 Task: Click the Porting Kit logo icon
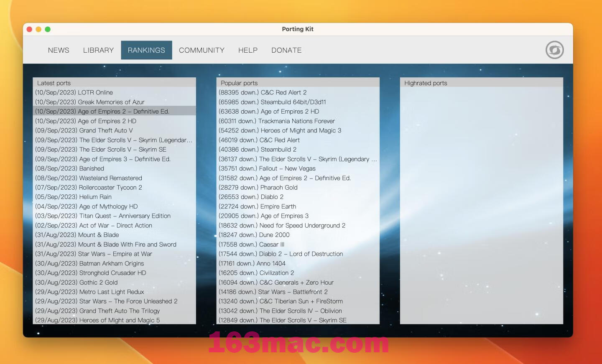[x=554, y=50]
